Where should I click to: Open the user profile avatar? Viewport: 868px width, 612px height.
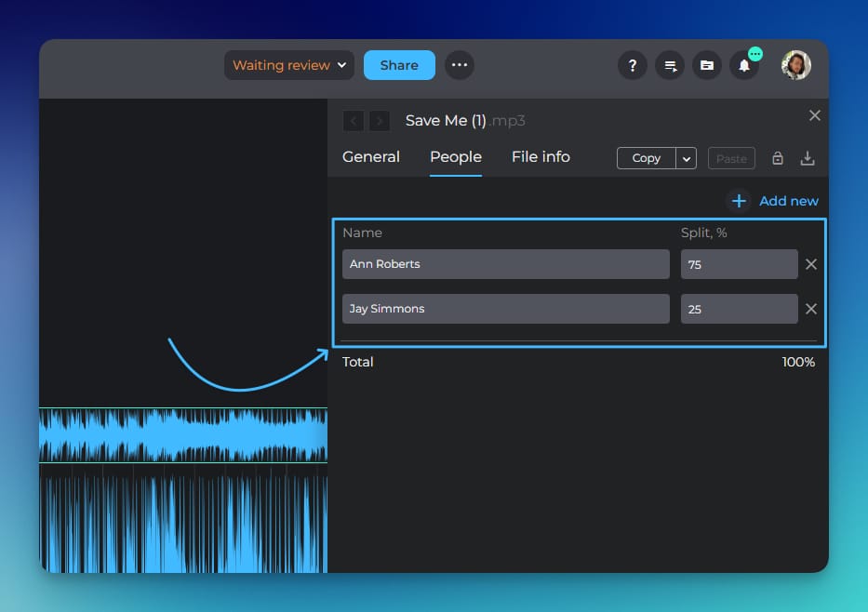coord(796,65)
